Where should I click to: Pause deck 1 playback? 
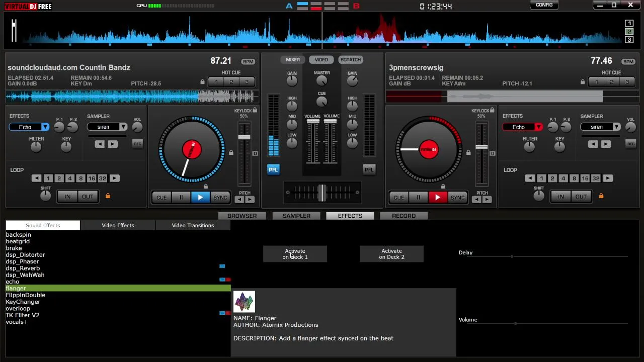click(181, 198)
